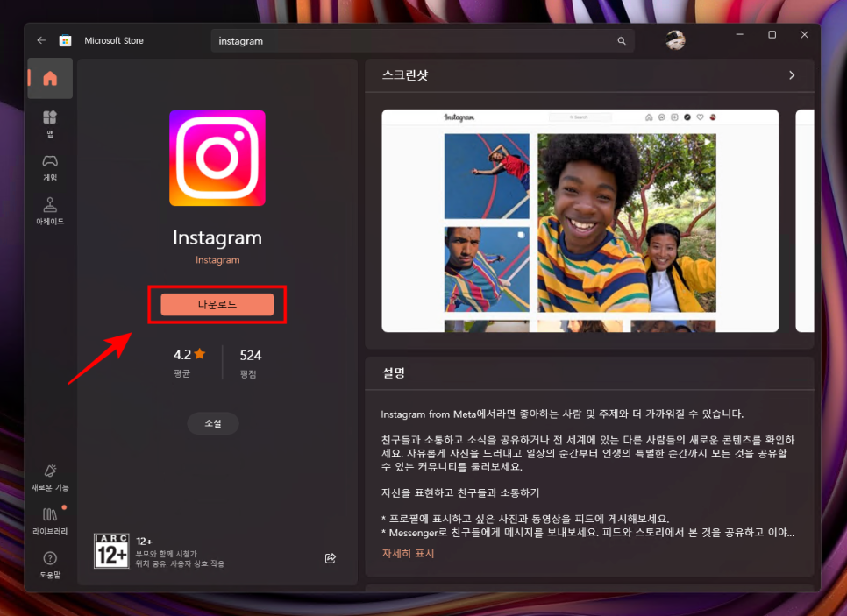Image resolution: width=847 pixels, height=616 pixels.
Task: Click the Microsoft Store logo icon
Action: 66,40
